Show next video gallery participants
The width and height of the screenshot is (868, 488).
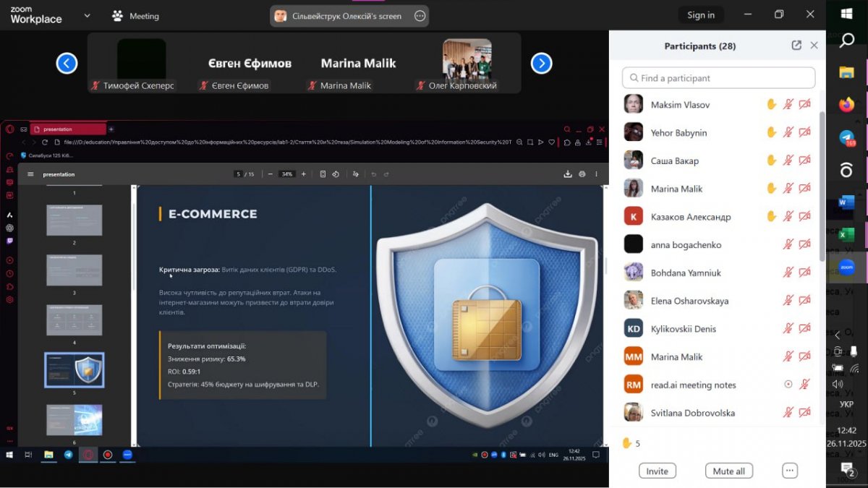tap(541, 64)
